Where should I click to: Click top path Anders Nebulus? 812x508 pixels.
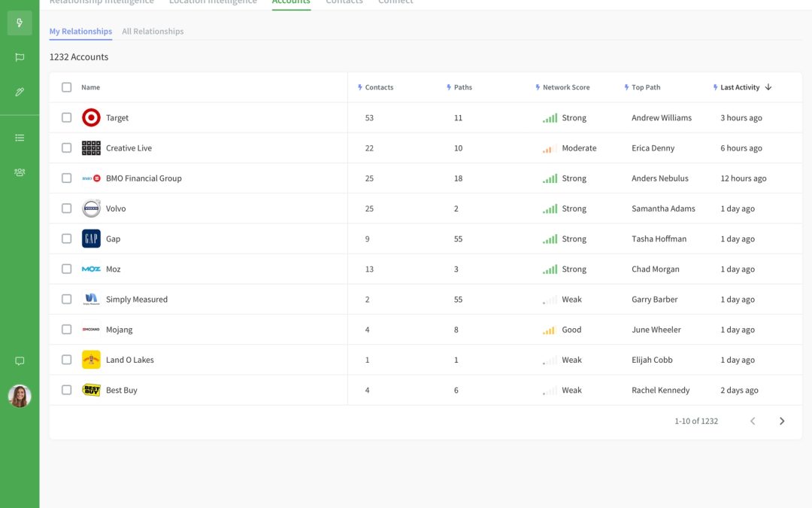660,178
